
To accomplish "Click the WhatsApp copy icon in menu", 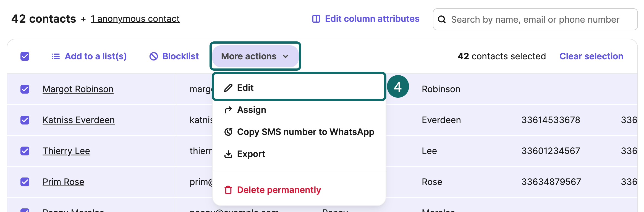I will [x=228, y=132].
